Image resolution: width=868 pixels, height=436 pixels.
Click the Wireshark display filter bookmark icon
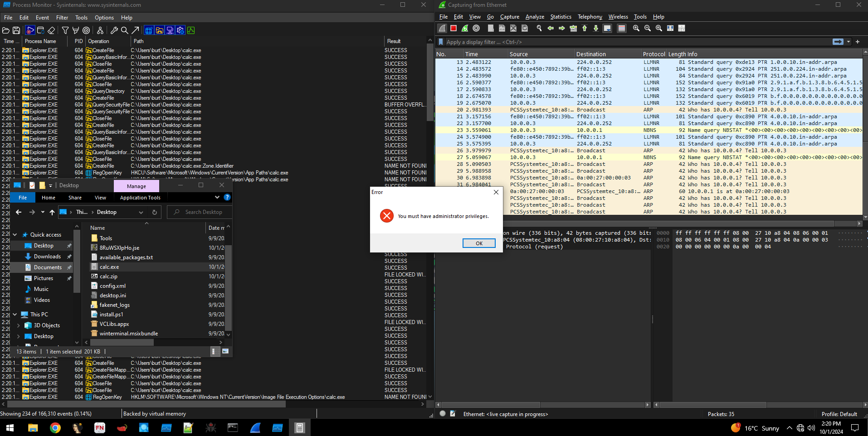(440, 42)
